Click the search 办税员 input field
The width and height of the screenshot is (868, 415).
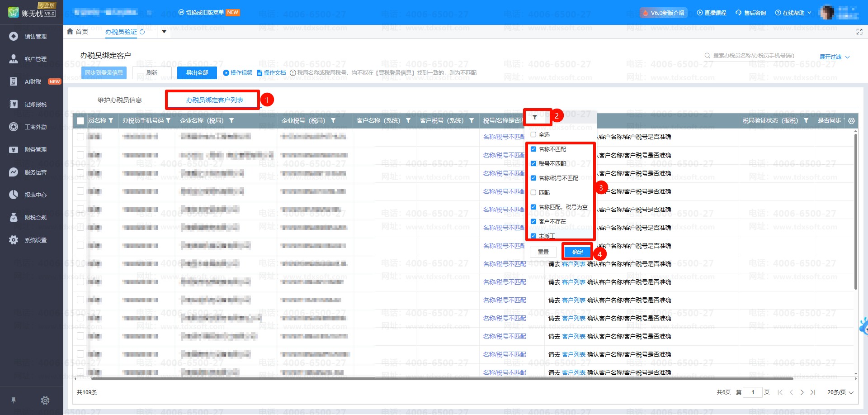click(x=753, y=56)
